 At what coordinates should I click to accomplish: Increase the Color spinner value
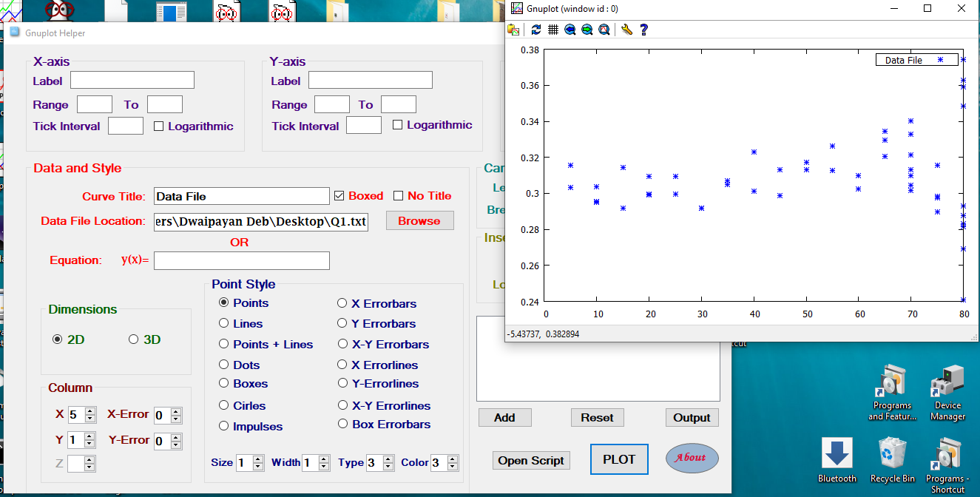454,459
